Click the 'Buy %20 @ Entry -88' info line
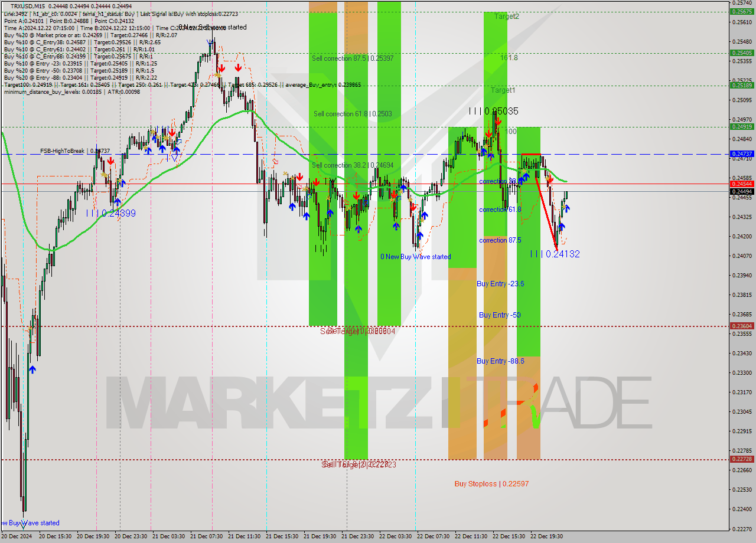 pos(80,77)
